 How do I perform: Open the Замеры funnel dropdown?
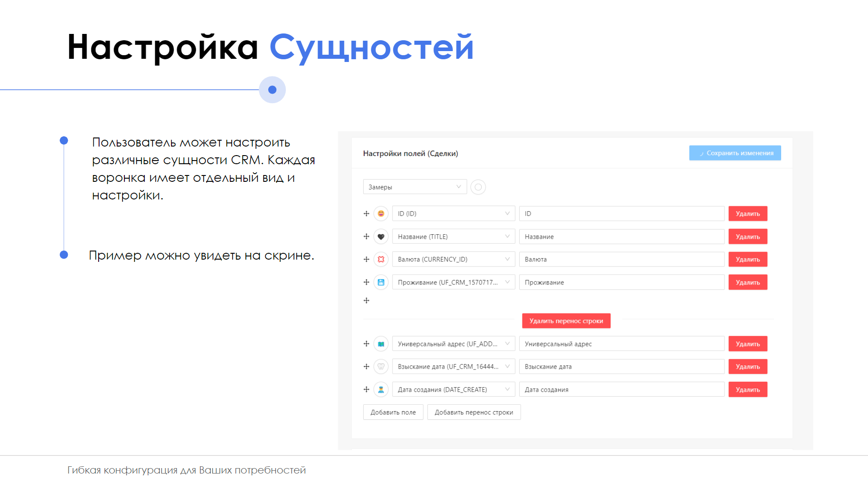tap(415, 187)
